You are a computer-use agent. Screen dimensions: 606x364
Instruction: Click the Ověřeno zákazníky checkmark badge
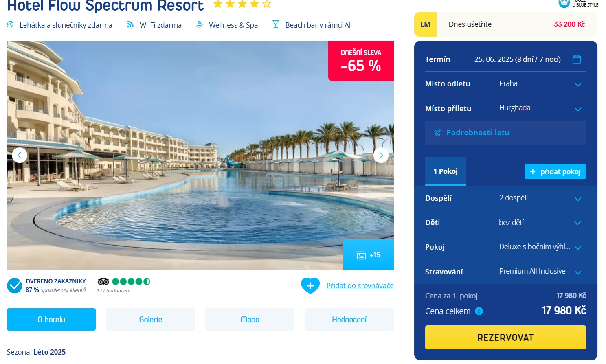pos(15,285)
